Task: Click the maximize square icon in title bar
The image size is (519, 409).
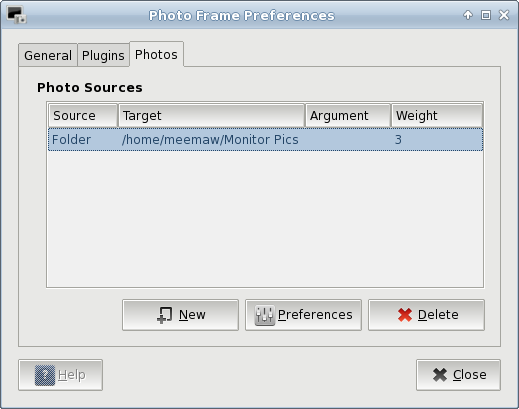Action: pyautogui.click(x=486, y=15)
